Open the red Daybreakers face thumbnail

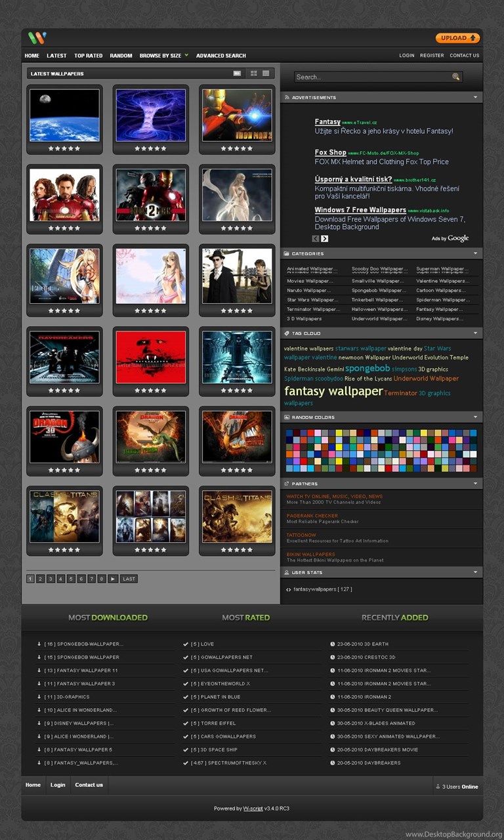click(151, 357)
